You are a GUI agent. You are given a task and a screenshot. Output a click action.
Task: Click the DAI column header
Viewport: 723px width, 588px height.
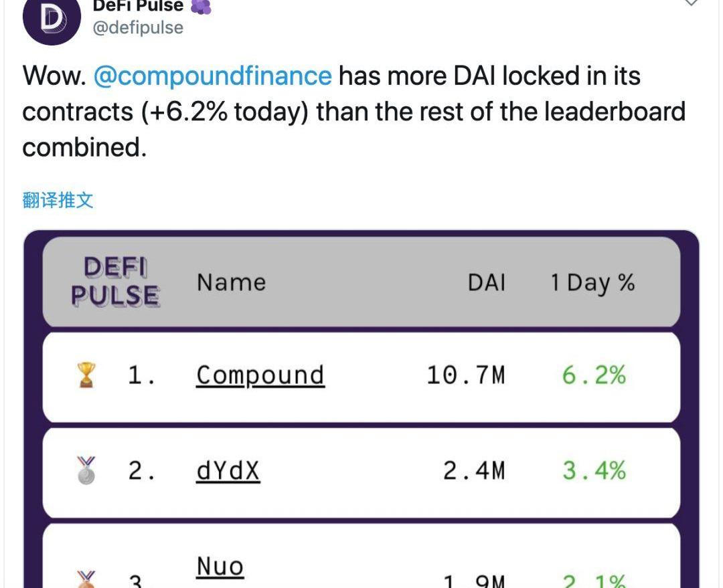pos(487,282)
